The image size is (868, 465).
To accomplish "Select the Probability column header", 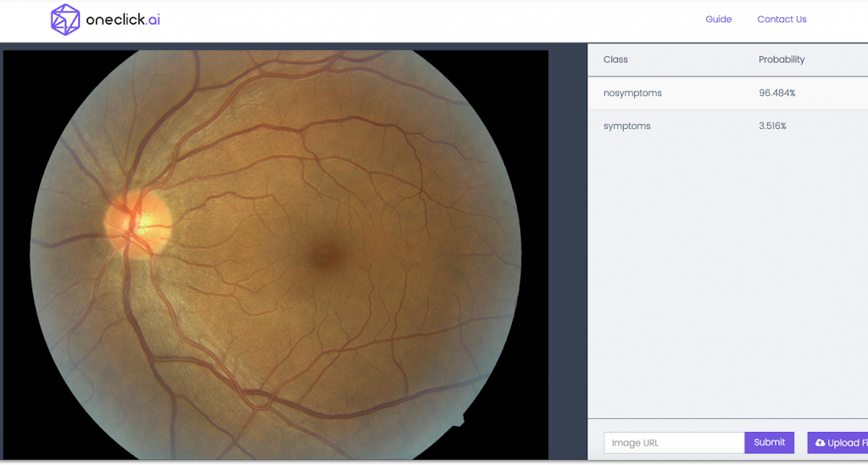I will click(782, 60).
